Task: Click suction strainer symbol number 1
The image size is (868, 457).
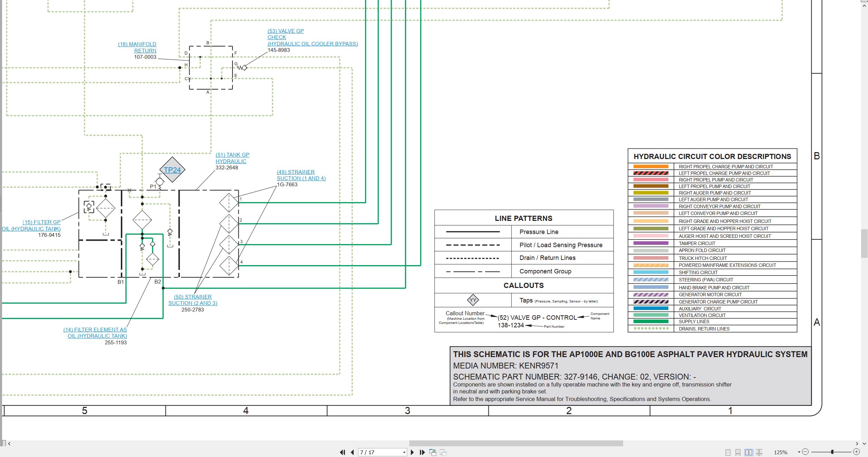Action: [229, 203]
